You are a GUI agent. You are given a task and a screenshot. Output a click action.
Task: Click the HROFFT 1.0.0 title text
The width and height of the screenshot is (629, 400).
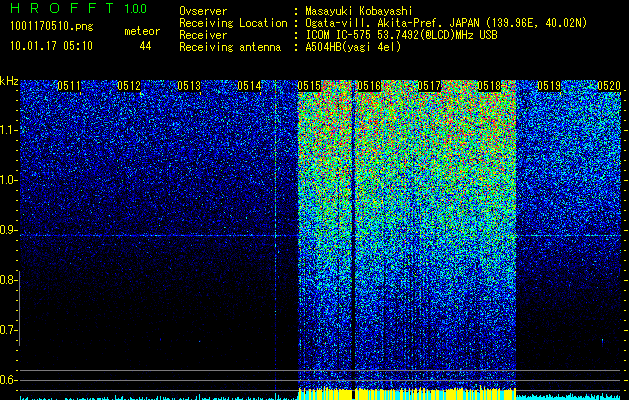(78, 8)
